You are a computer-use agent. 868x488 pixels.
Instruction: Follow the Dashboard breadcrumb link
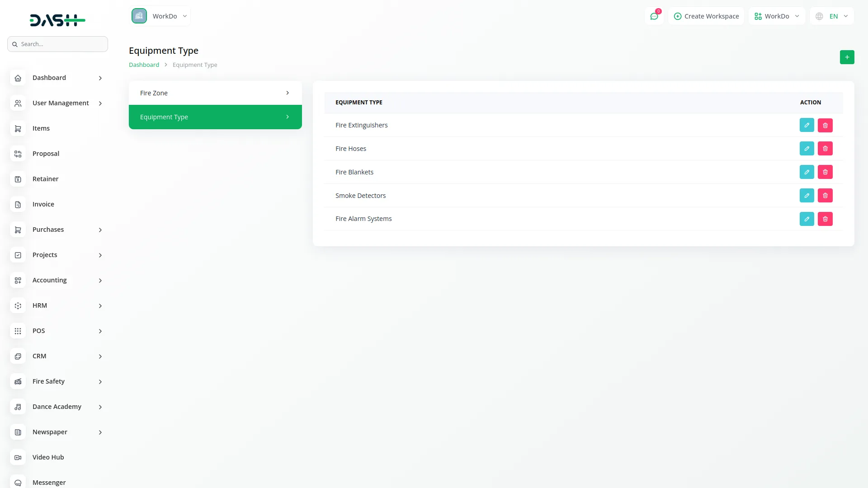[x=144, y=65]
